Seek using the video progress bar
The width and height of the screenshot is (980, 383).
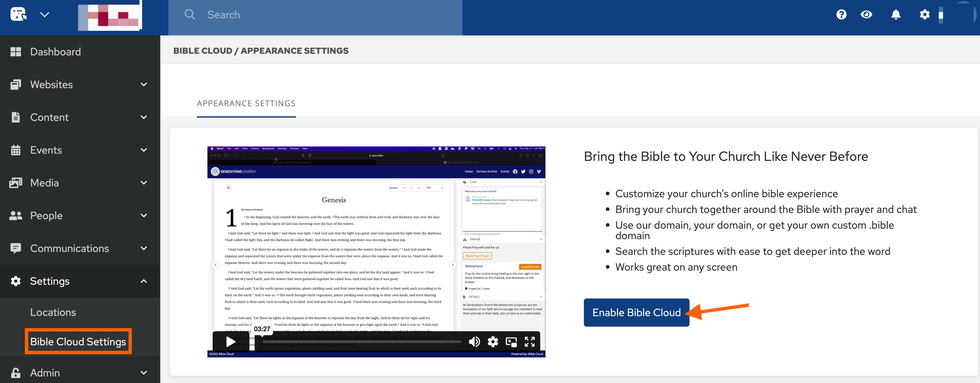(x=361, y=342)
